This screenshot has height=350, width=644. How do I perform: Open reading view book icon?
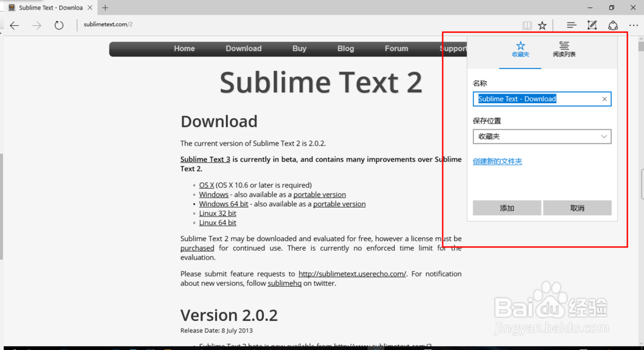pos(527,26)
